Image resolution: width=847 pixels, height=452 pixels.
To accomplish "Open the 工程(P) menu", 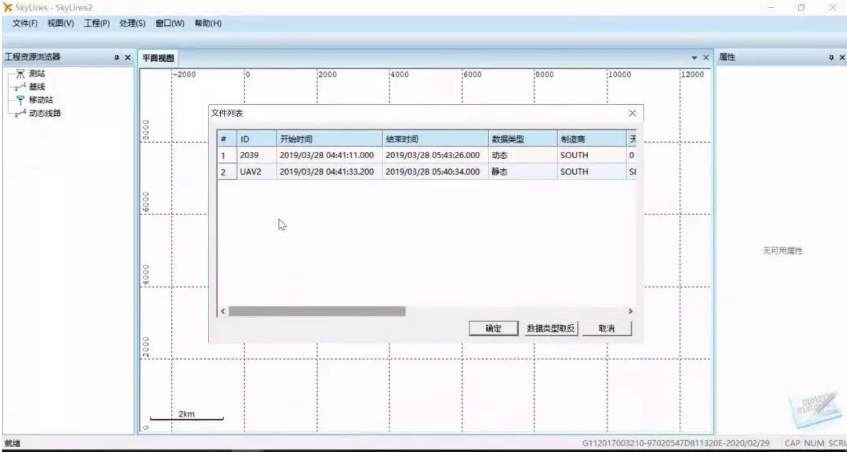I will point(97,23).
